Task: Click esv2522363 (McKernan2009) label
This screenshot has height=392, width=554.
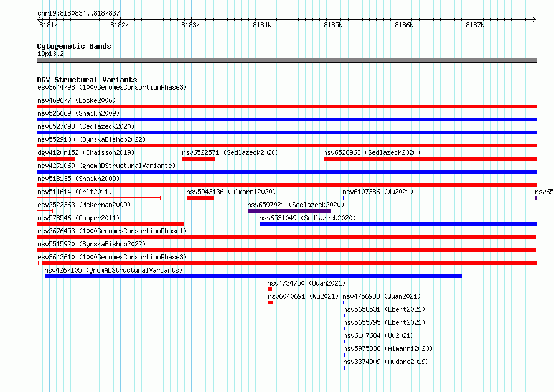Action: 84,205
